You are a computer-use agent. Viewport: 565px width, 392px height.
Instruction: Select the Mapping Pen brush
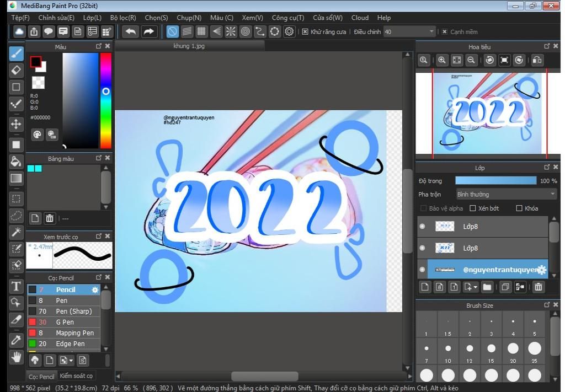[x=64, y=333]
